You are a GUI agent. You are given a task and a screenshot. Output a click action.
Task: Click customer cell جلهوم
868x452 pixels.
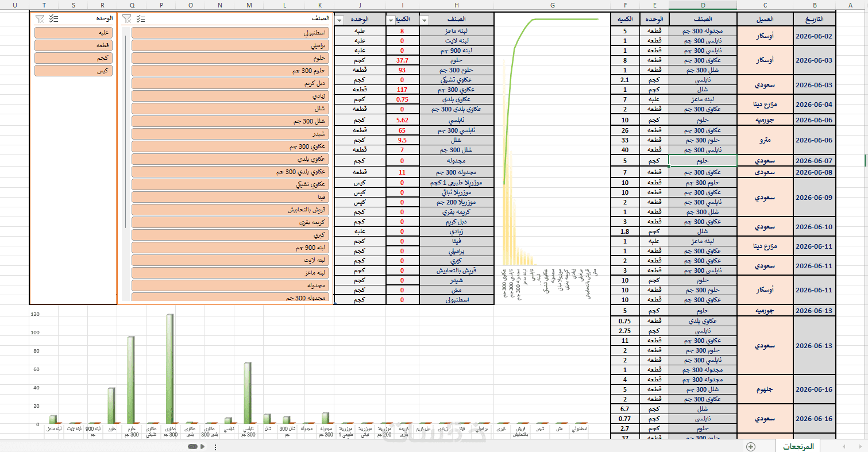click(766, 389)
